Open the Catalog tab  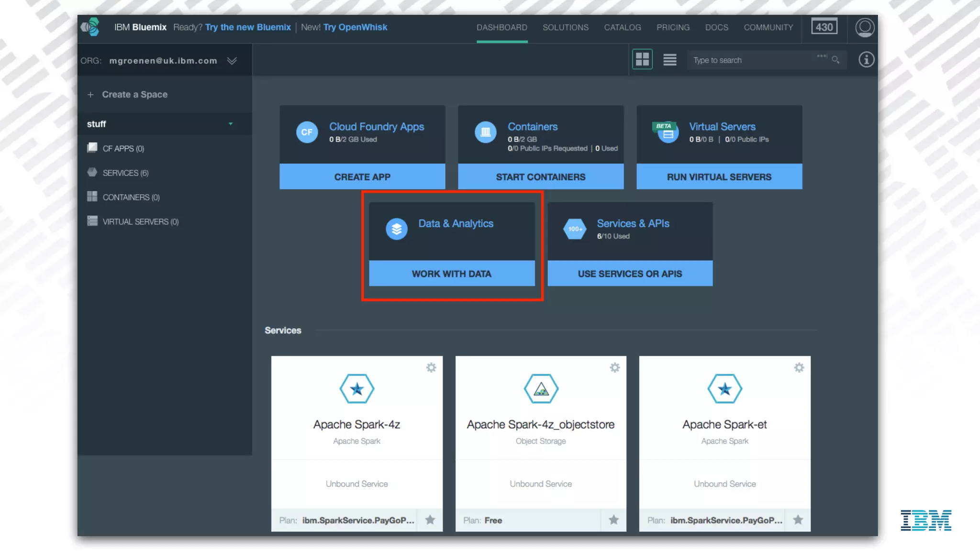(622, 27)
